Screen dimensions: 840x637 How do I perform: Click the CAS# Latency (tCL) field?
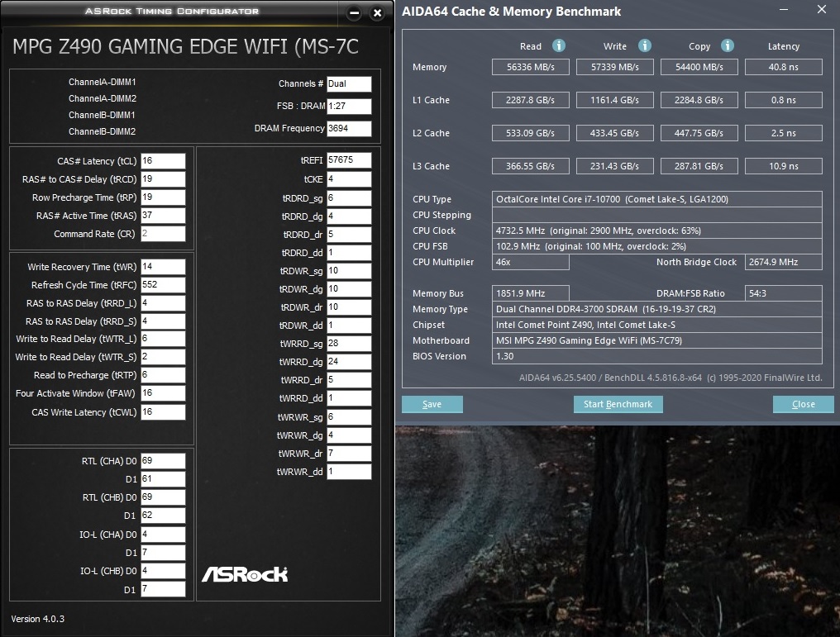click(163, 161)
